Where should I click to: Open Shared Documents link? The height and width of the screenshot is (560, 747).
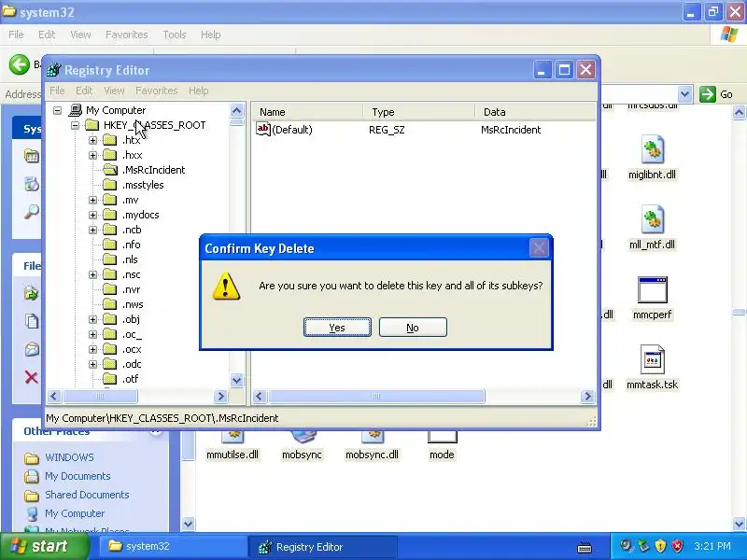(x=87, y=495)
